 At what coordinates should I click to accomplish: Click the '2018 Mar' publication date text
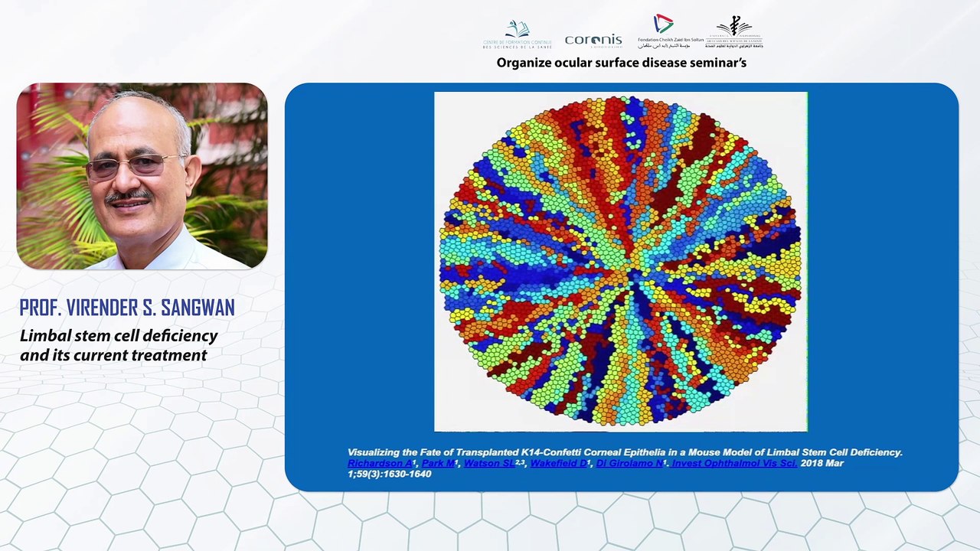point(822,463)
